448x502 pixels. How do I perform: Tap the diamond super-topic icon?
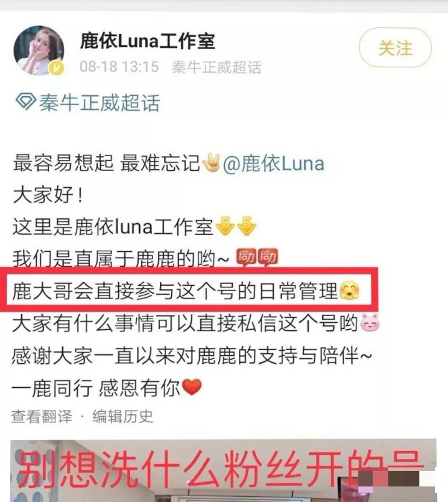click(x=26, y=102)
